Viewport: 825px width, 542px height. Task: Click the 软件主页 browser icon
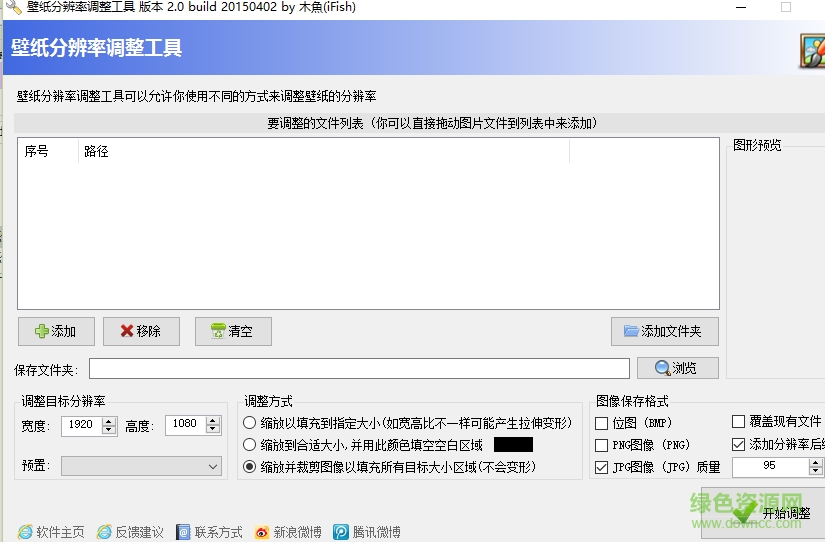click(x=25, y=532)
